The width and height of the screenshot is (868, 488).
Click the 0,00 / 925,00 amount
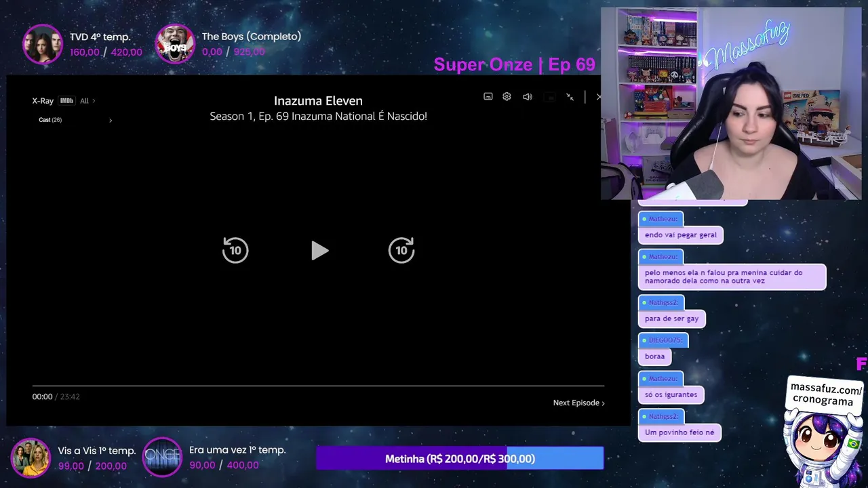point(233,52)
